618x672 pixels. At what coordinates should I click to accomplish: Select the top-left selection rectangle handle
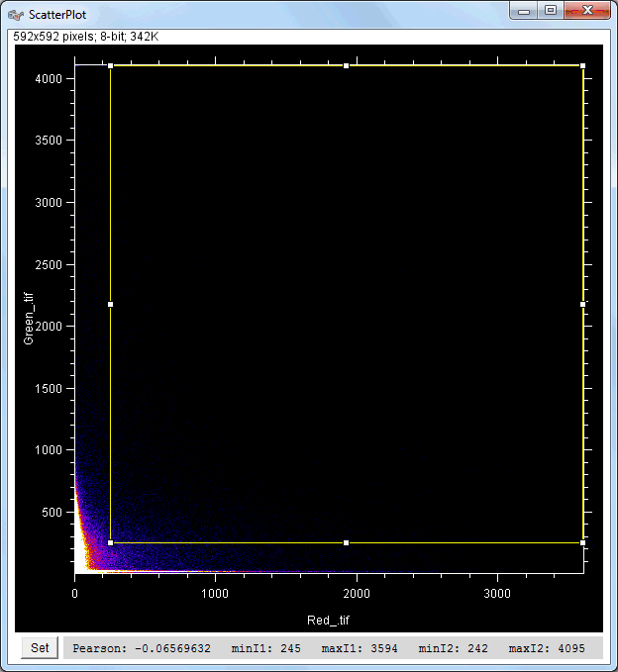click(110, 66)
